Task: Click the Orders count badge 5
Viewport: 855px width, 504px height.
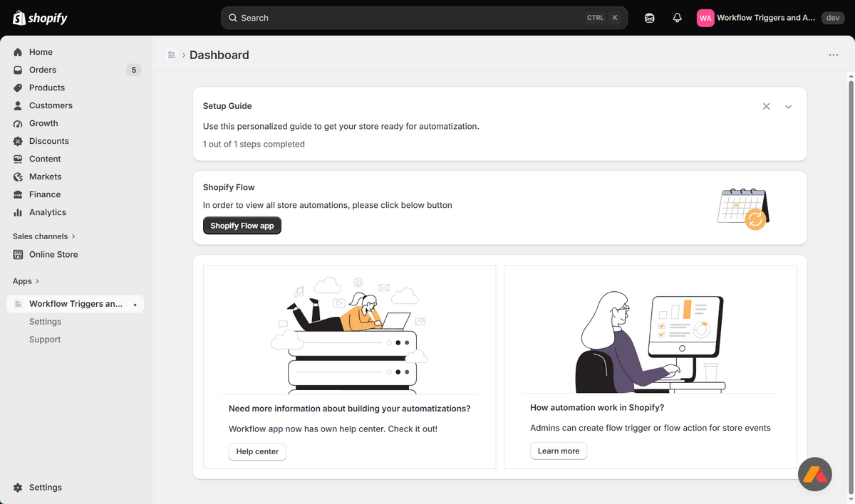Action: click(x=133, y=70)
